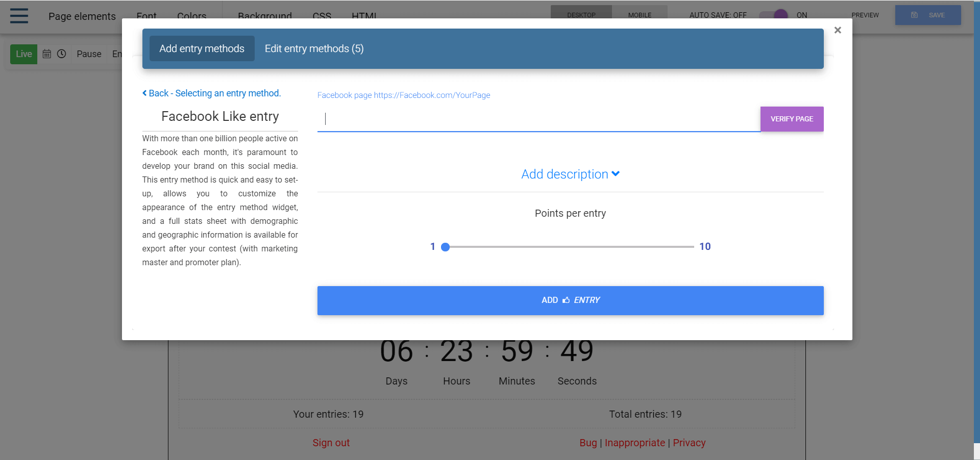Click the Live status button
The height and width of the screenshot is (460, 980).
(23, 54)
